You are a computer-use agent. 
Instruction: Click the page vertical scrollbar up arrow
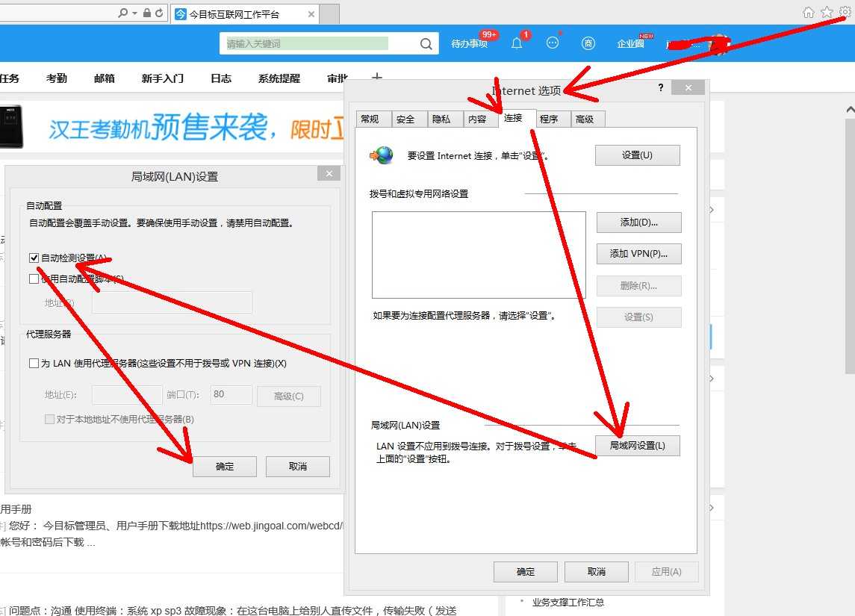pos(849,110)
